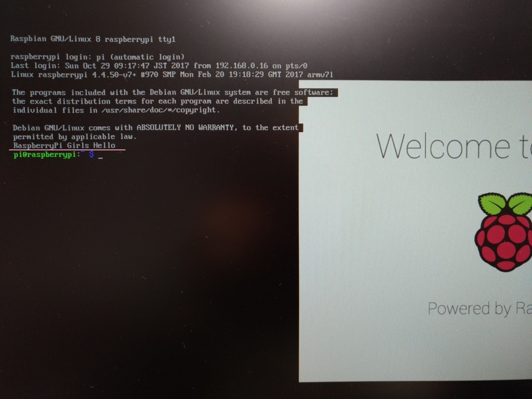The width and height of the screenshot is (532, 399).
Task: Click the 'RaspberryPi Girls Hello' line
Action: tap(64, 145)
